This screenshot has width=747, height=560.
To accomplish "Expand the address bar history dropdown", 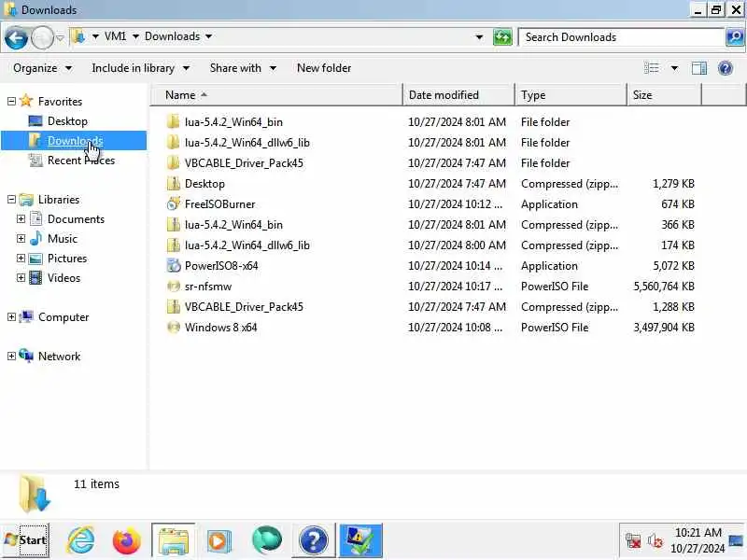I will 479,37.
